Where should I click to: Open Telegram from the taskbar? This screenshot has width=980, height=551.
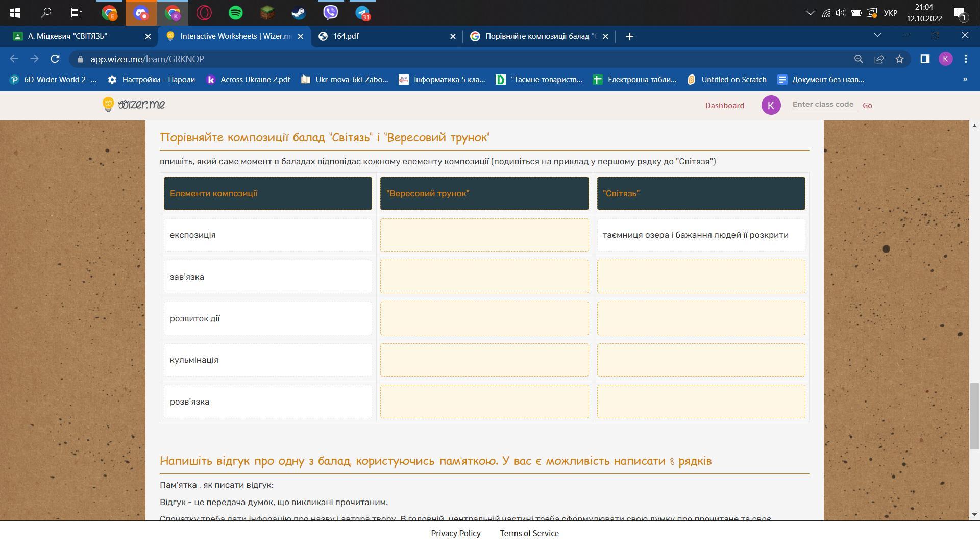[x=362, y=12]
